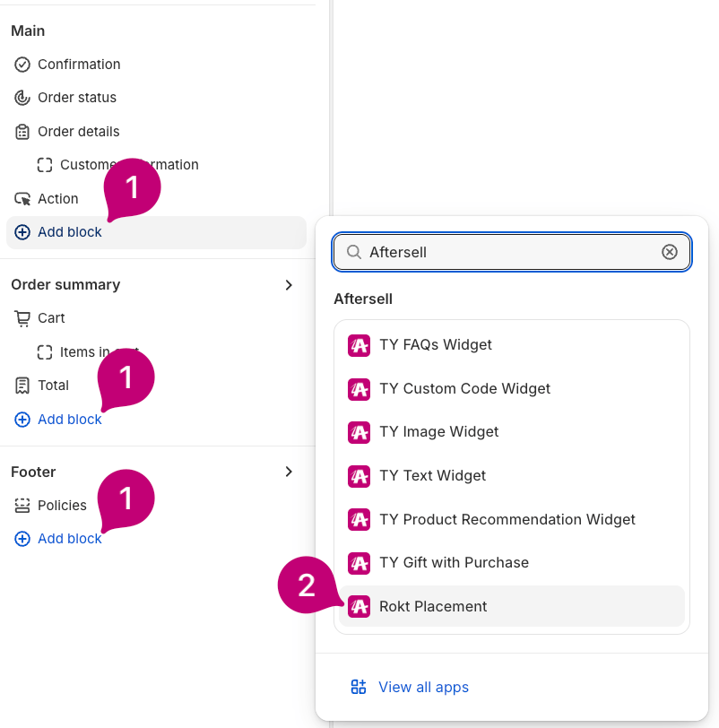Image resolution: width=719 pixels, height=728 pixels.
Task: Click the search magnifier icon
Action: 354,252
